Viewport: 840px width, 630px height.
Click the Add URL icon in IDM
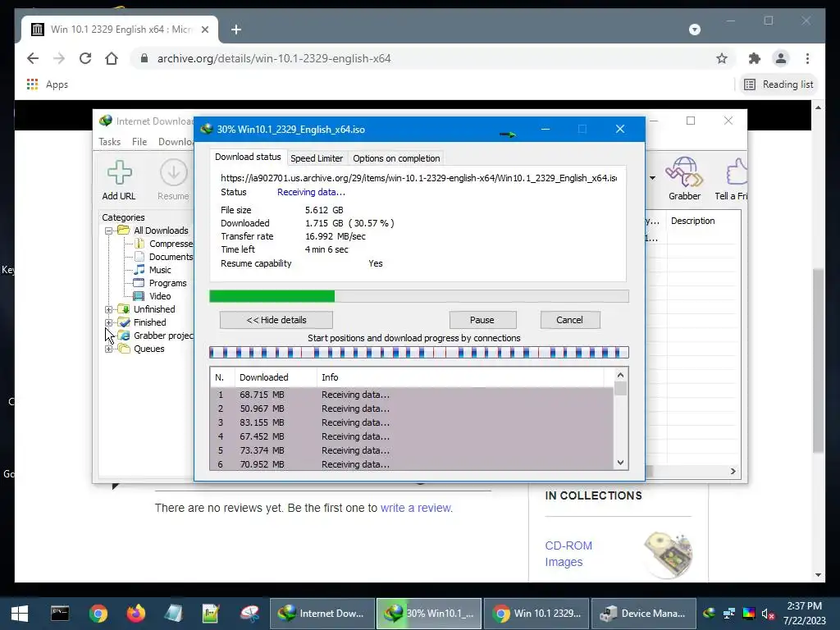click(x=119, y=180)
